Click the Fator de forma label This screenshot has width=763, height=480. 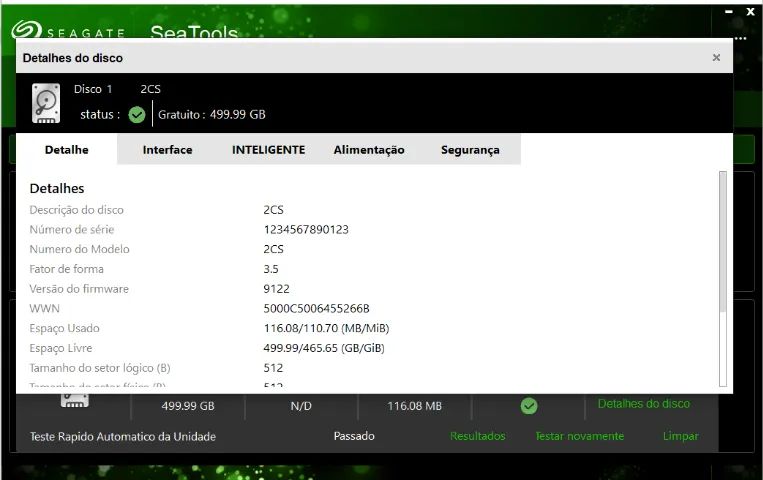[66, 269]
